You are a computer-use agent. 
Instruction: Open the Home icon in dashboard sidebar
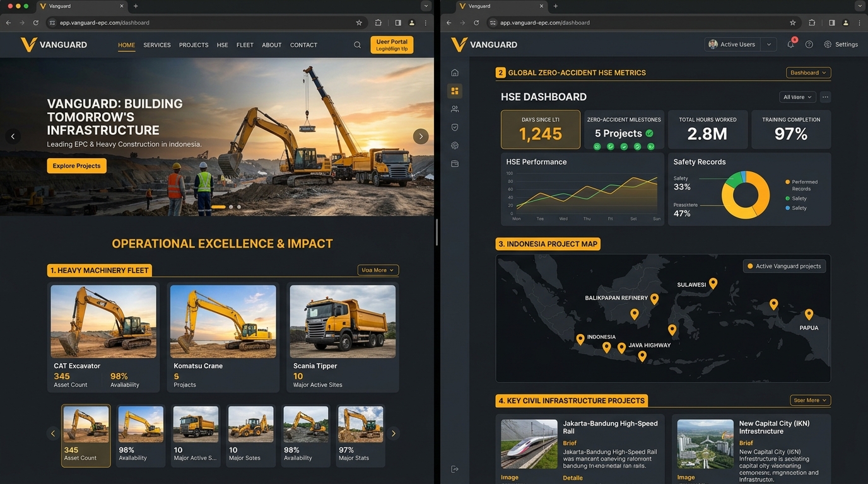(455, 72)
